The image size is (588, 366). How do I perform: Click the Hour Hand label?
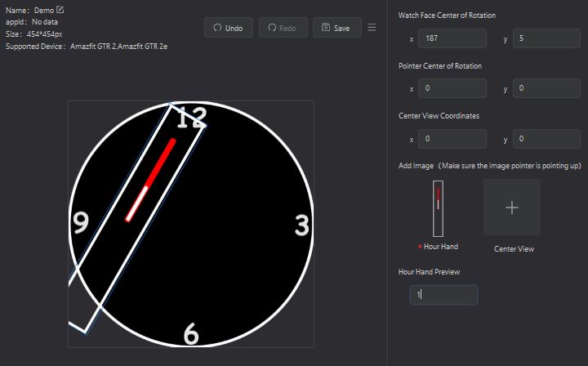441,247
